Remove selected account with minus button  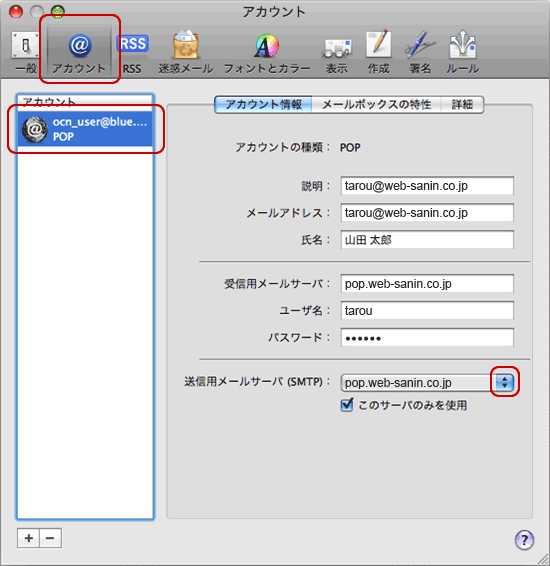click(x=50, y=538)
